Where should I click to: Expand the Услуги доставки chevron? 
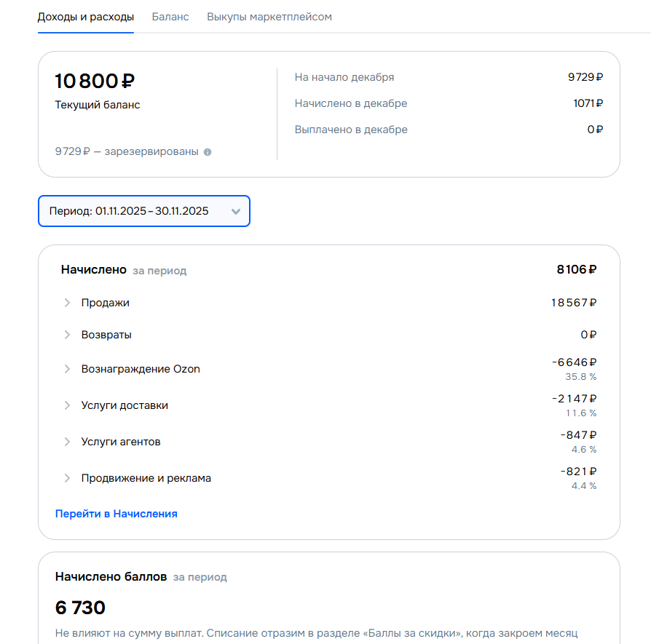coord(67,405)
